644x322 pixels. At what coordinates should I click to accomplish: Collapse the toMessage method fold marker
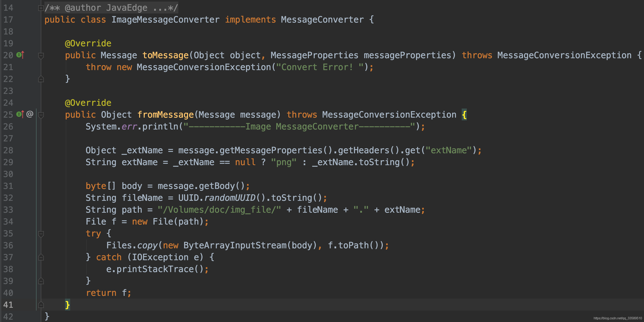41,55
